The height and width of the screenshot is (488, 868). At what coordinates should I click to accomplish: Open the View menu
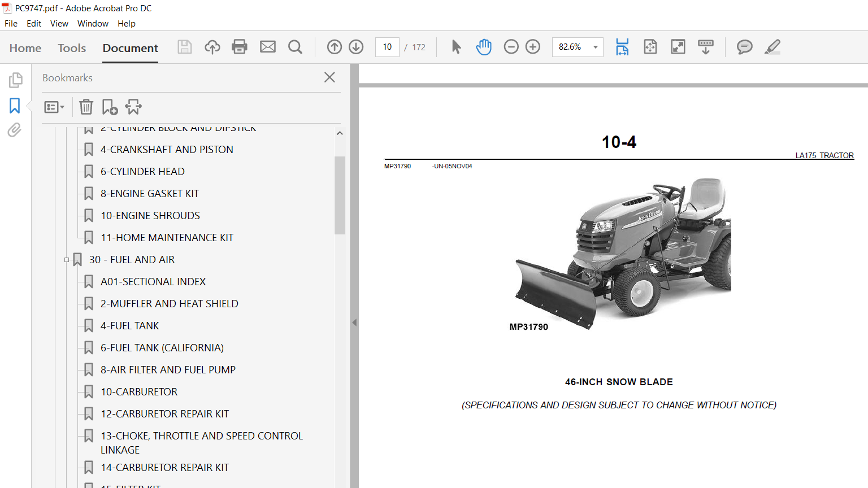pyautogui.click(x=59, y=24)
